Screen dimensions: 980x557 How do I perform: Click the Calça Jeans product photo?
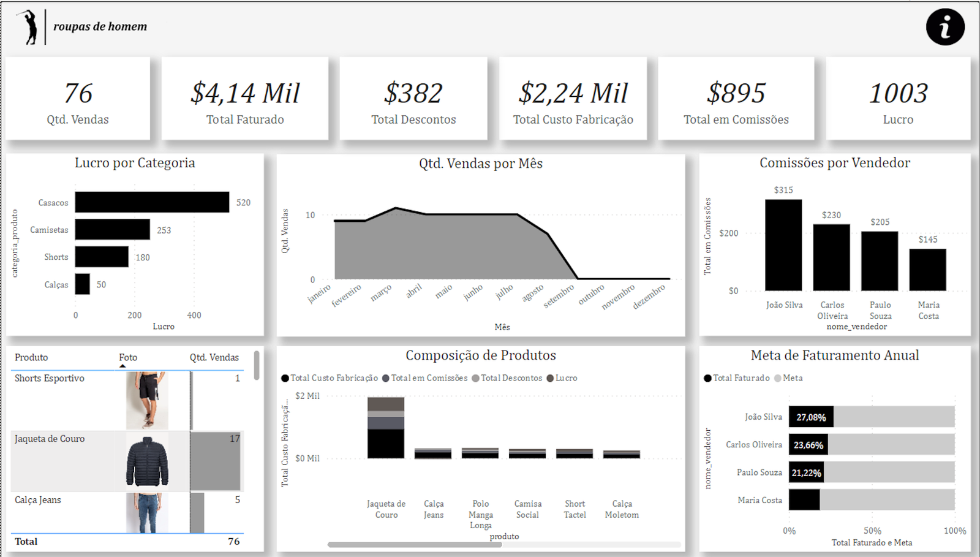[x=147, y=513]
